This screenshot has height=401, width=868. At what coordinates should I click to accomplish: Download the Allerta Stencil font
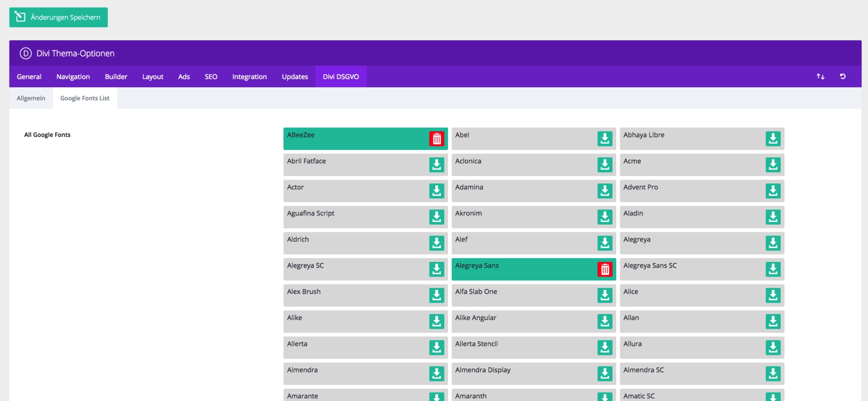pyautogui.click(x=605, y=348)
